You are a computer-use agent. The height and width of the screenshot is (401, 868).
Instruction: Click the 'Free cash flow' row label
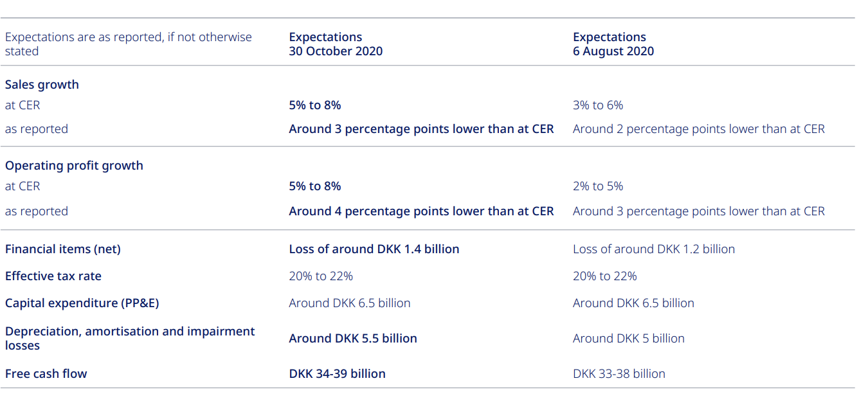[46, 374]
